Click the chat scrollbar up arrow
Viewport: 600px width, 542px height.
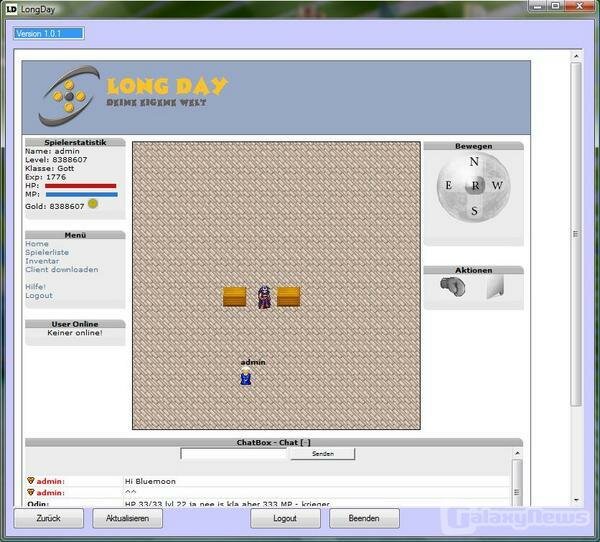[517, 453]
